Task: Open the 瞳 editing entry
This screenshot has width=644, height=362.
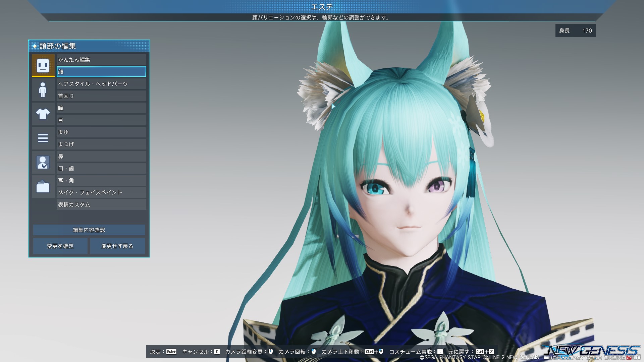Action: (101, 108)
